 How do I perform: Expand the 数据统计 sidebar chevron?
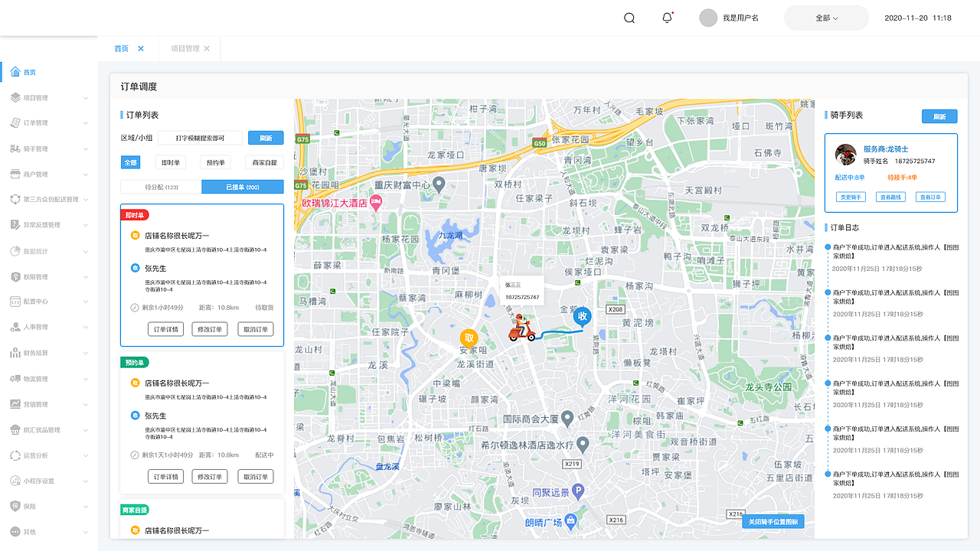(86, 251)
